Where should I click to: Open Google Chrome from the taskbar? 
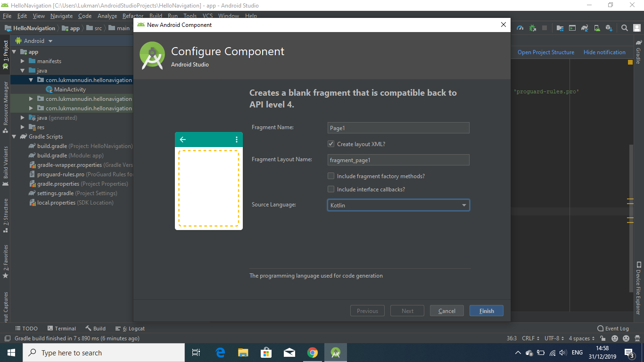313,352
